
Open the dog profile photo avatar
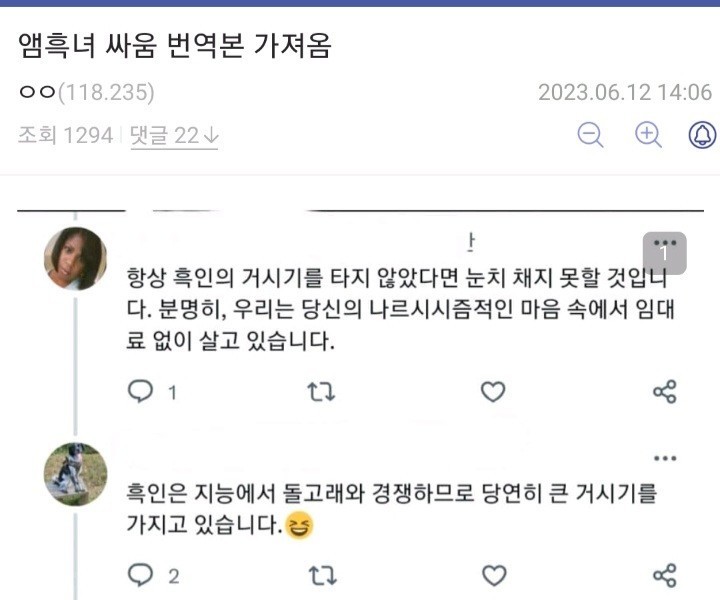point(75,474)
